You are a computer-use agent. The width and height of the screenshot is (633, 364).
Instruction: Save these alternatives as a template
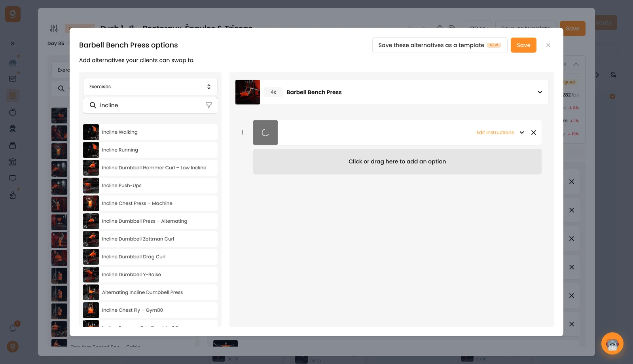440,45
